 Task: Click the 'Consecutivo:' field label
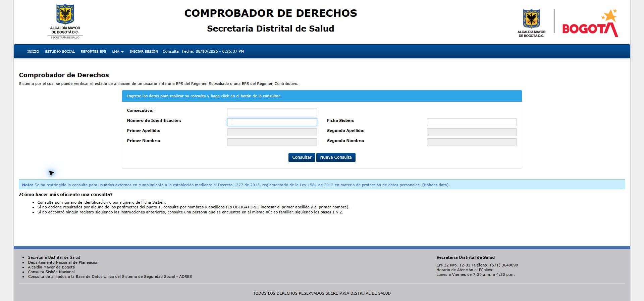coord(140,110)
